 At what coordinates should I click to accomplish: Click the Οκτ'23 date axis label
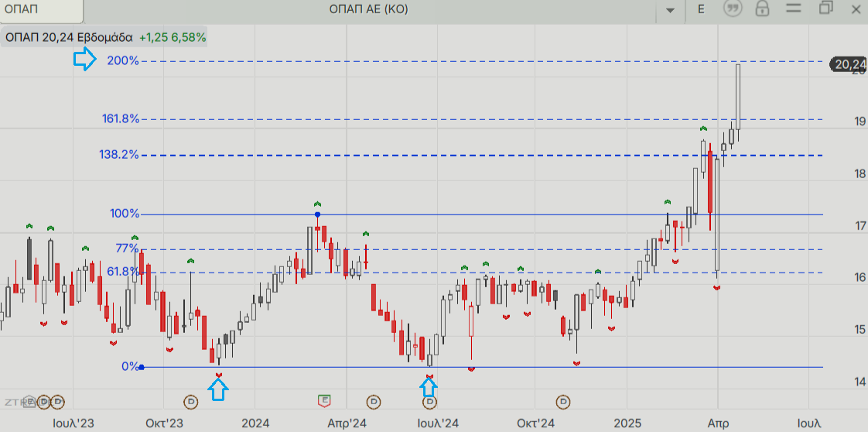pyautogui.click(x=164, y=423)
